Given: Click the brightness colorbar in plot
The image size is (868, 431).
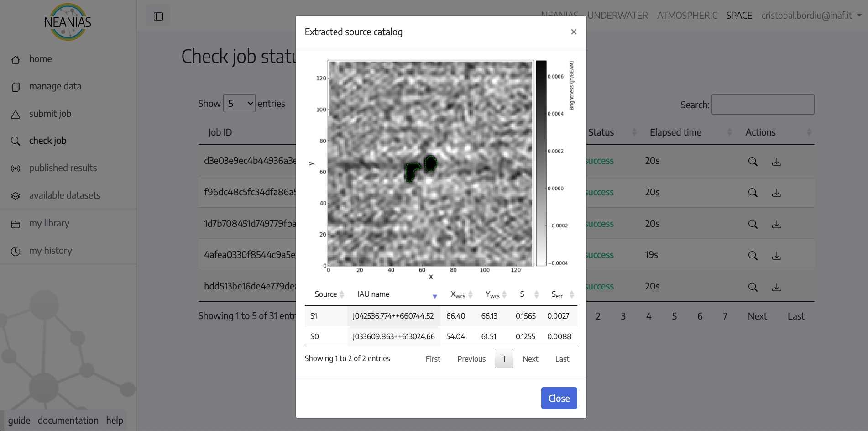Looking at the screenshot, I should (x=541, y=163).
